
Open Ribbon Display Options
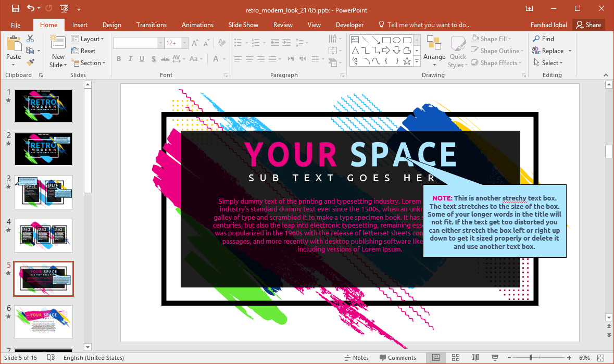530,8
